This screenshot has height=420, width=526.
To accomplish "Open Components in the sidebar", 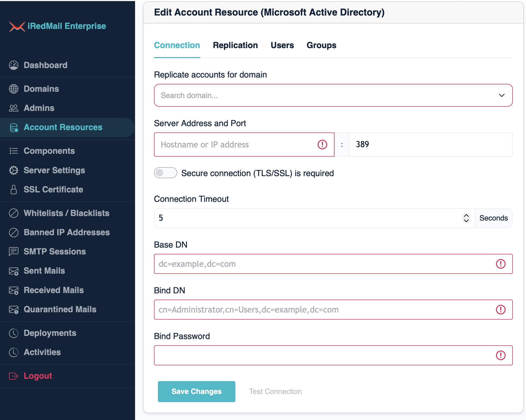I will [49, 151].
